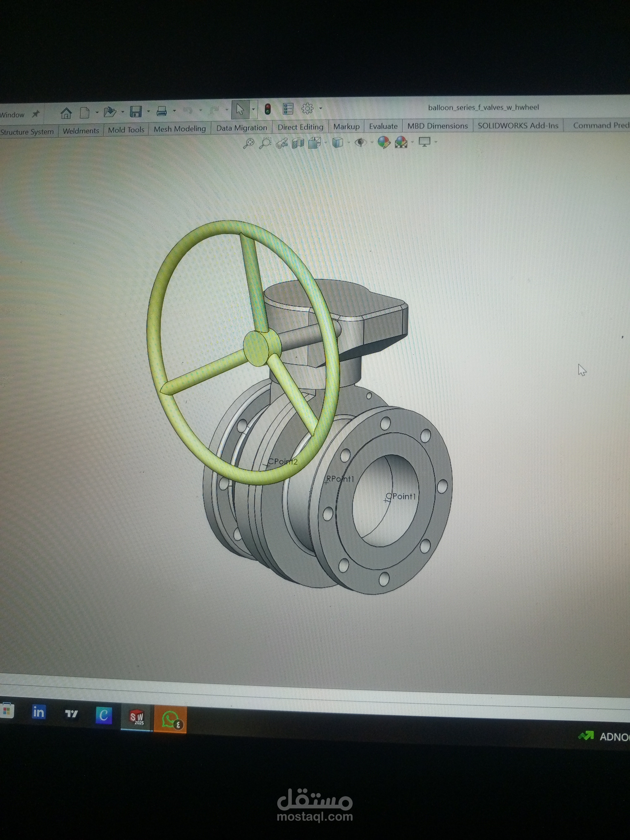This screenshot has height=840, width=630.
Task: Open LinkedIn from the taskbar
Action: (x=39, y=712)
